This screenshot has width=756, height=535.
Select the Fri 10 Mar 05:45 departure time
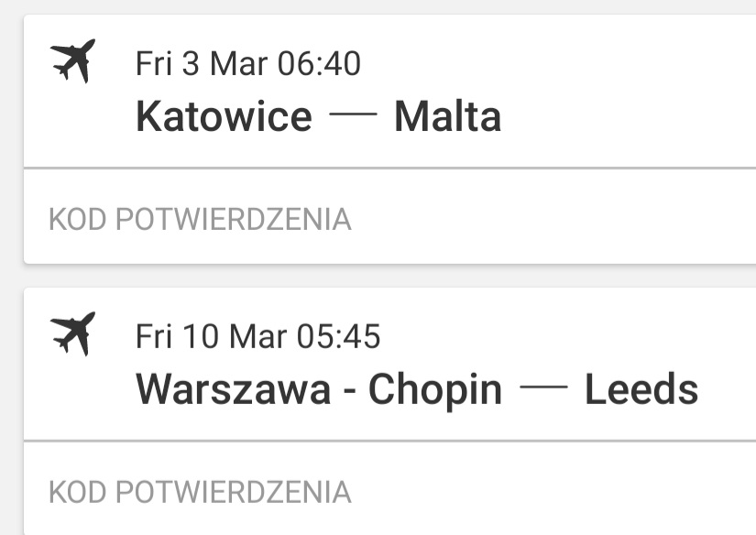[x=257, y=336]
